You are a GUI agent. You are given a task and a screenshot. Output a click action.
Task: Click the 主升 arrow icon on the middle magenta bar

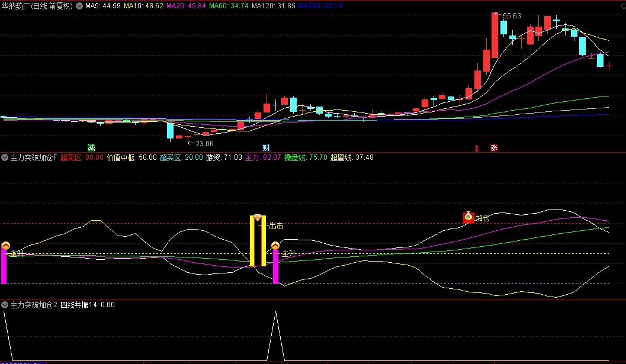point(275,246)
